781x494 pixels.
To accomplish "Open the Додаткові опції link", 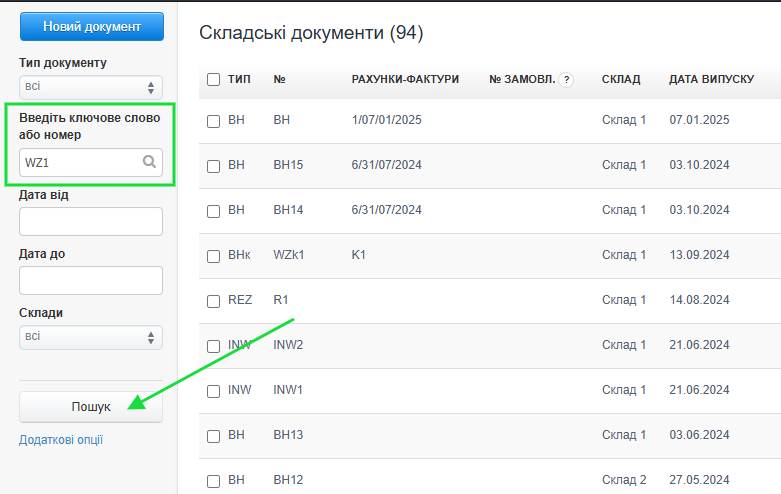I will tap(61, 440).
